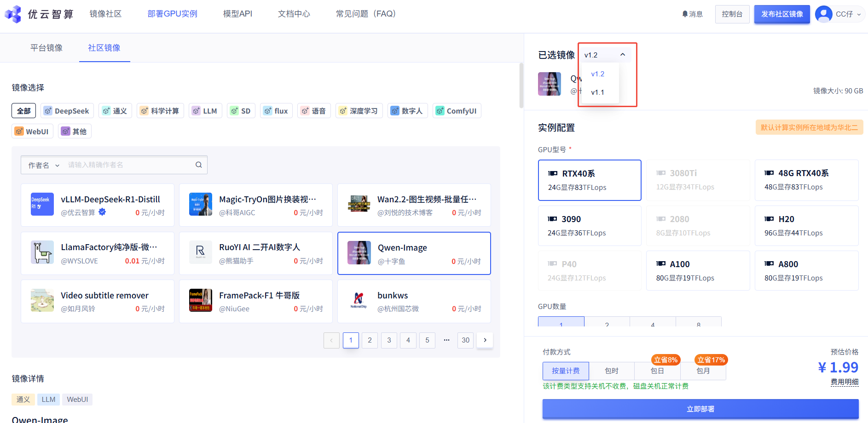The height and width of the screenshot is (423, 868).
Task: Click the search magnifier in author field
Action: pyautogui.click(x=199, y=165)
